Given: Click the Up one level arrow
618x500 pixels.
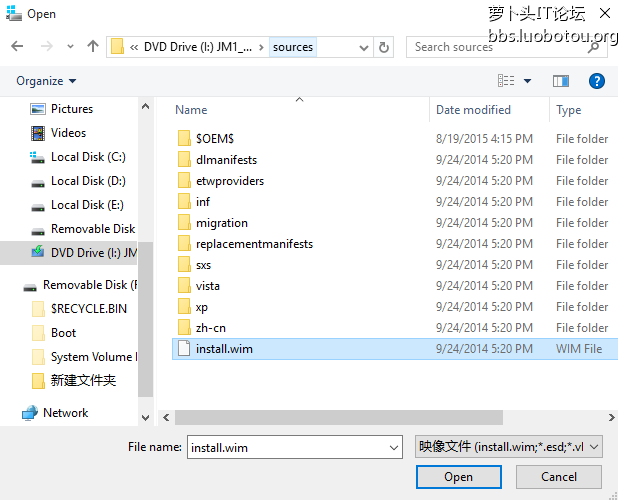Looking at the screenshot, I should point(93,47).
